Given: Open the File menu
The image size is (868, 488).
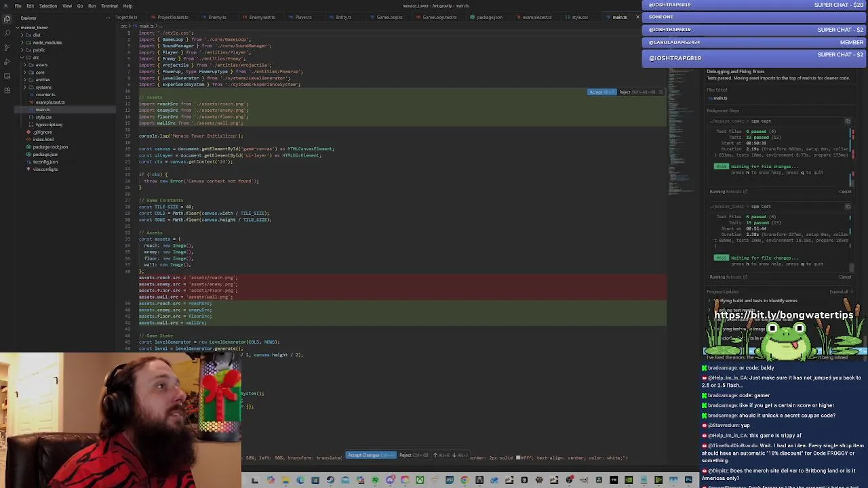Looking at the screenshot, I should [x=18, y=6].
